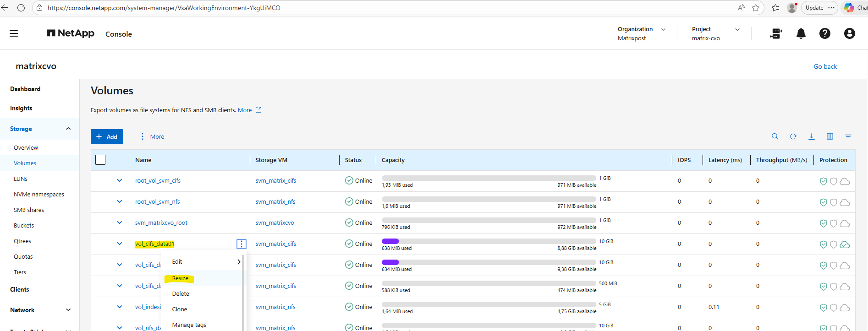Open the help question mark icon

click(824, 33)
